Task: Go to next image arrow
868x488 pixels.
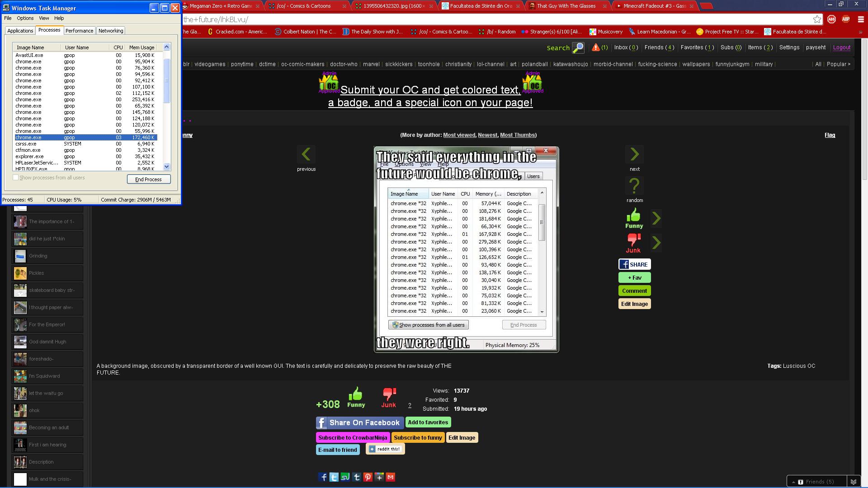Action: [x=634, y=155]
